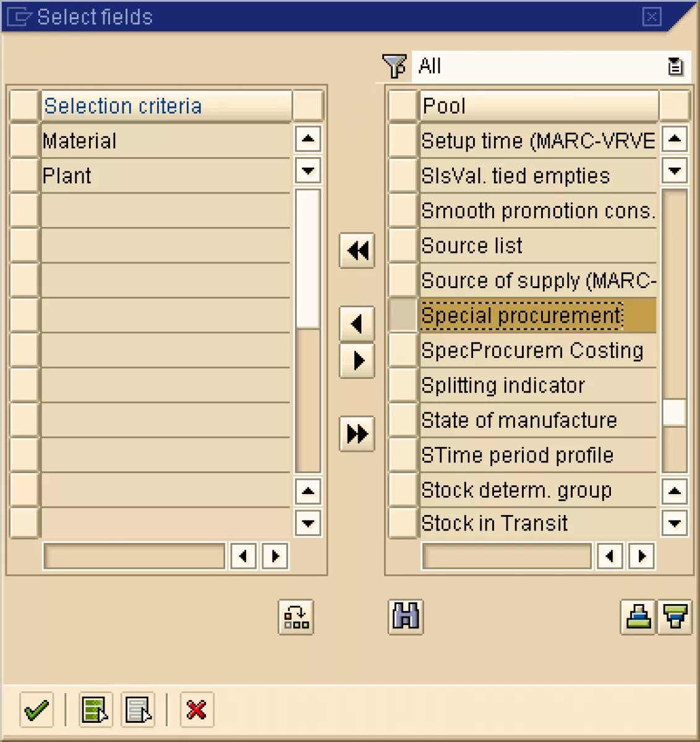Click select-all corner box of Selection criteria table
The height and width of the screenshot is (742, 700).
(25, 106)
